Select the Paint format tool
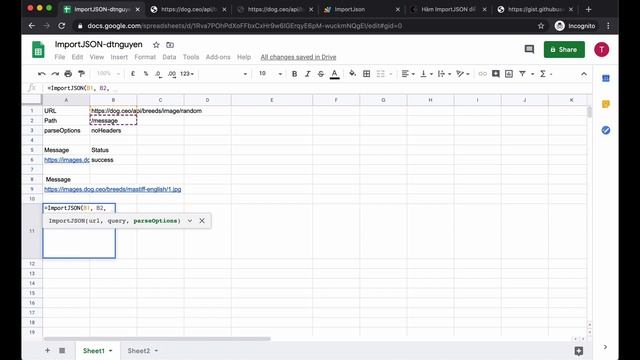The width and height of the screenshot is (640, 360). pyautogui.click(x=82, y=74)
